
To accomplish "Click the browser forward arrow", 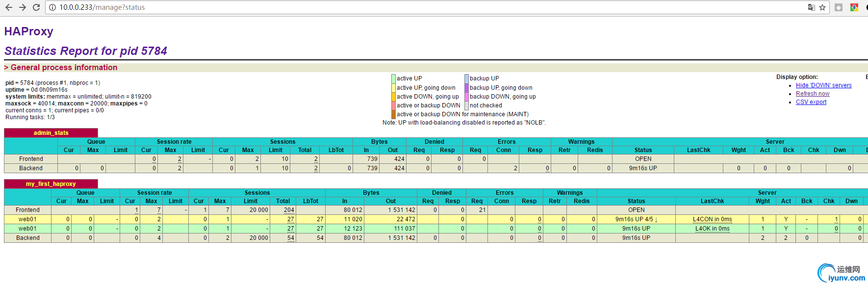I will 22,7.
